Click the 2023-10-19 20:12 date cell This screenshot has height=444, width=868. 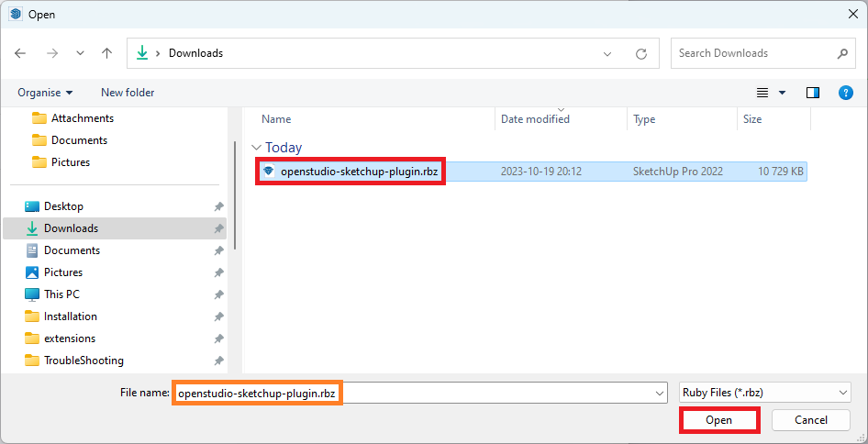coord(541,172)
